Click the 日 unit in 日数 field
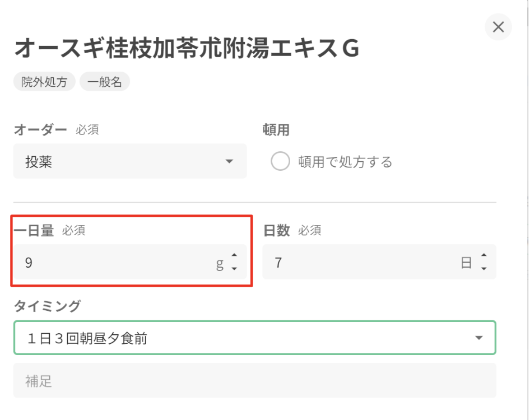This screenshot has height=420, width=530. (x=467, y=263)
